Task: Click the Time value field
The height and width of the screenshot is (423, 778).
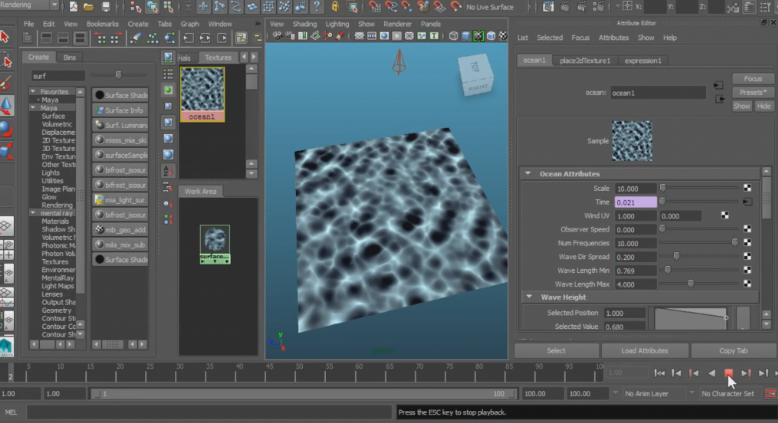Action: [x=636, y=202]
